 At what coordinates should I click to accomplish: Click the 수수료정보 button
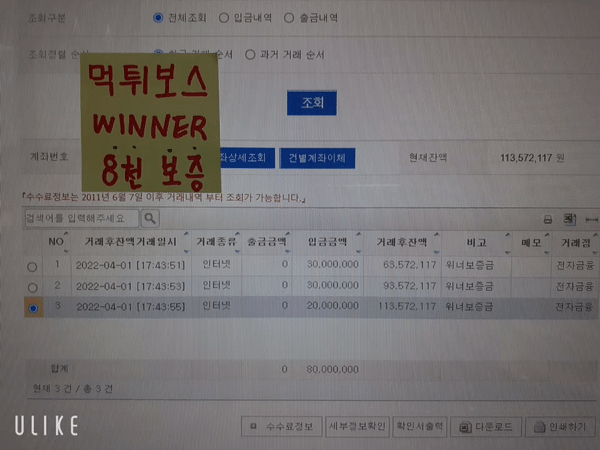pos(282,427)
